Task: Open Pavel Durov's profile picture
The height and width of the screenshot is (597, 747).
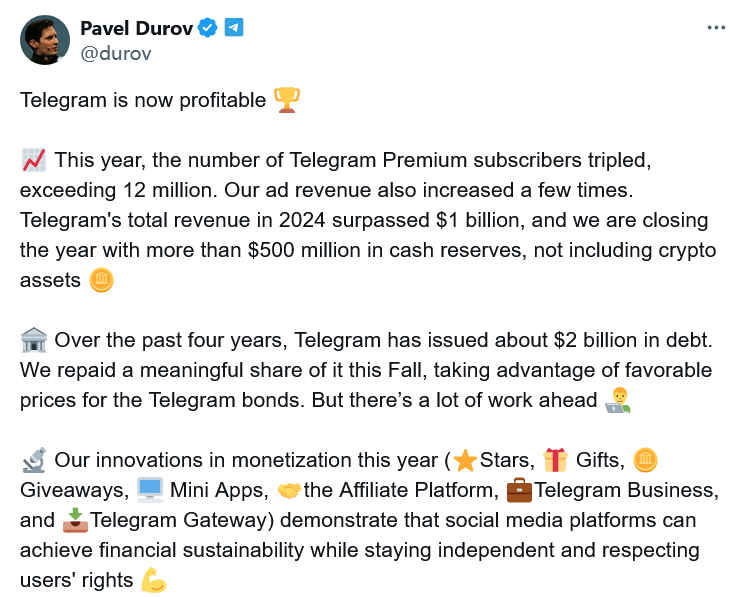Action: tap(45, 40)
